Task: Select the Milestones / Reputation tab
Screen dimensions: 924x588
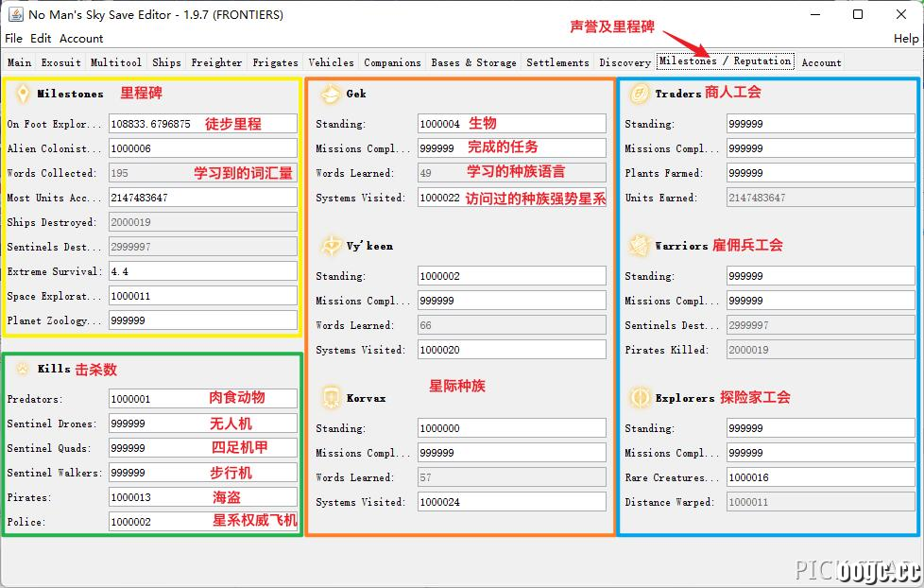Action: pyautogui.click(x=726, y=61)
